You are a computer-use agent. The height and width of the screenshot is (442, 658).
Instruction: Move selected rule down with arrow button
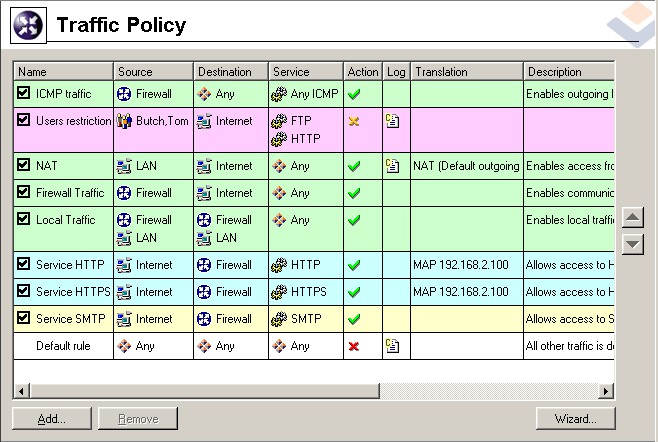pyautogui.click(x=632, y=244)
